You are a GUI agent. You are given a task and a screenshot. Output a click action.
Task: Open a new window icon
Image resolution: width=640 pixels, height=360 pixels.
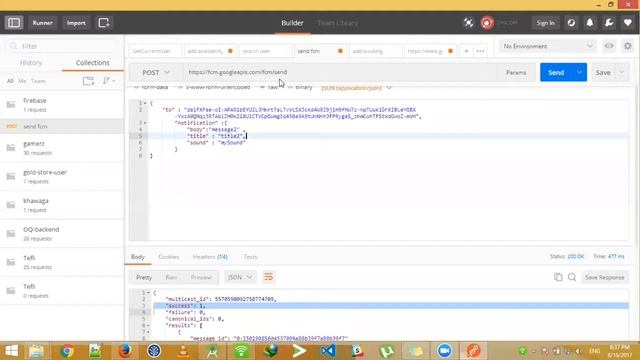pos(104,23)
